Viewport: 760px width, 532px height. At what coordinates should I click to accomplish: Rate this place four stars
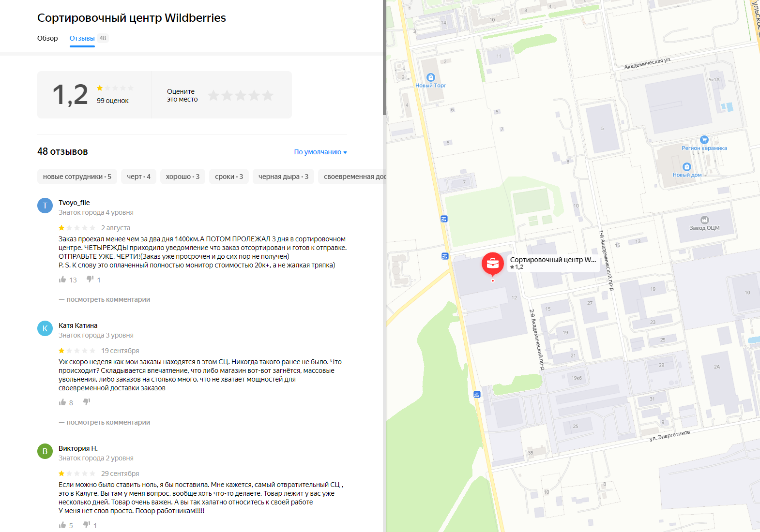[x=254, y=96]
